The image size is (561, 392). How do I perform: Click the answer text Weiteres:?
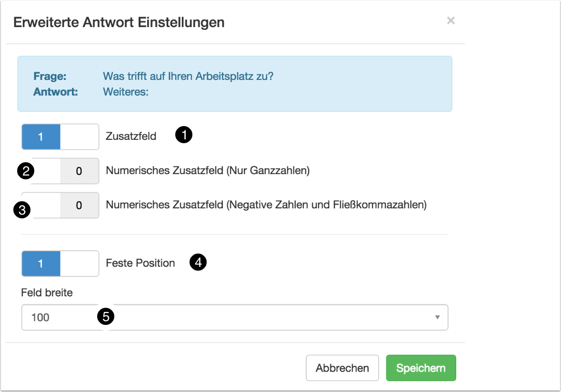tap(126, 92)
